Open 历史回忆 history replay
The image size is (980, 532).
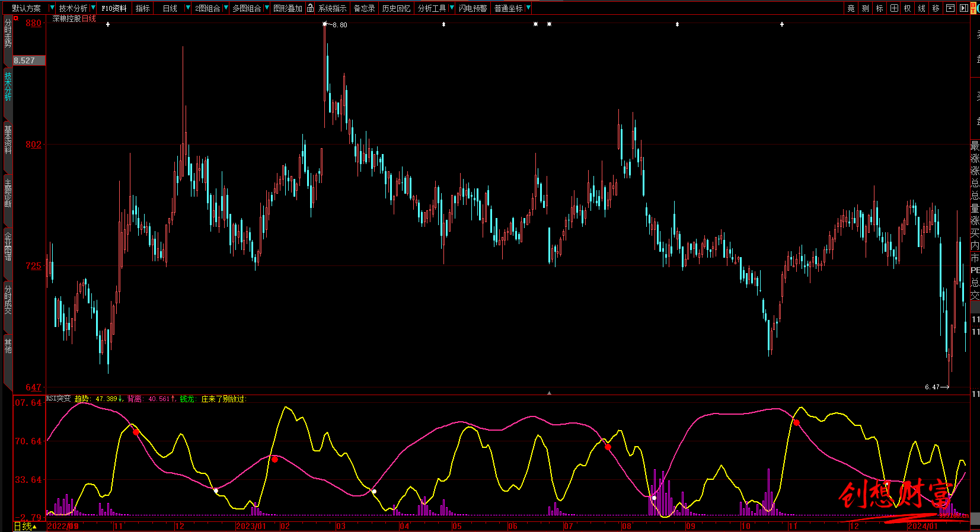point(396,8)
